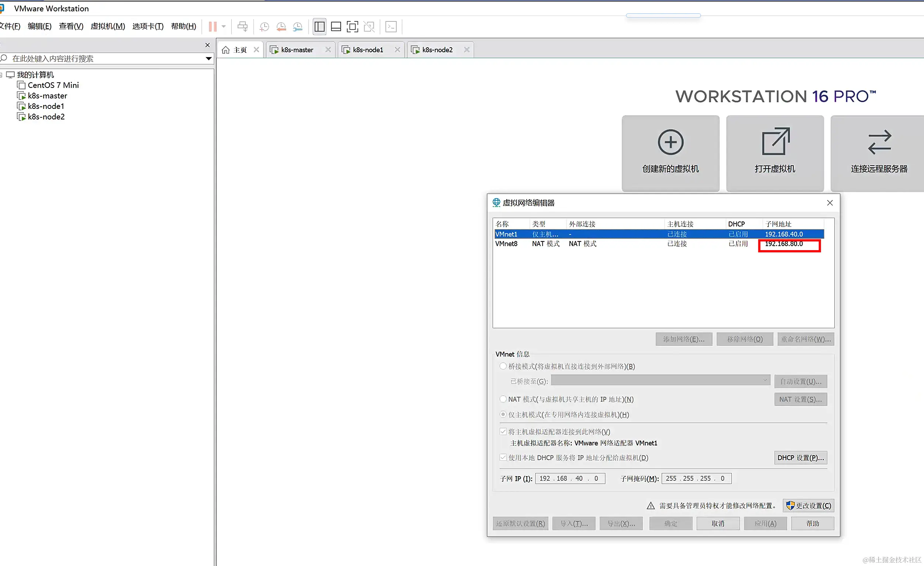Click the 帮助 button in dialog

point(813,524)
